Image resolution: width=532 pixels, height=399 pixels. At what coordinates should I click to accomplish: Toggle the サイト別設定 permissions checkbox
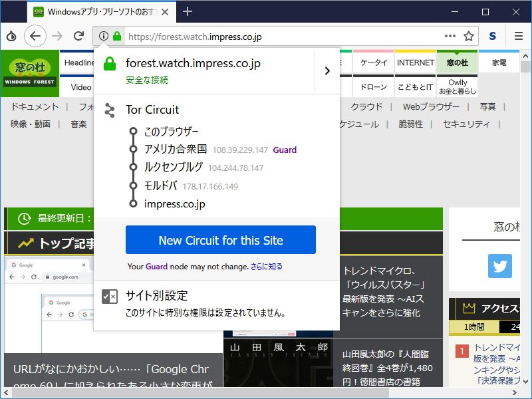coord(109,297)
